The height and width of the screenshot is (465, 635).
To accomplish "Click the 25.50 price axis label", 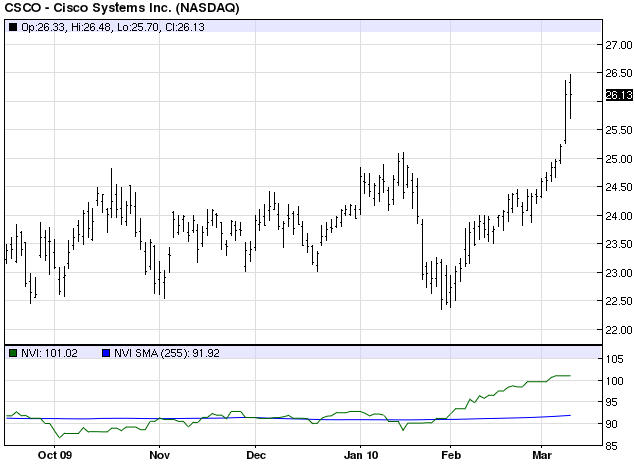I will point(619,130).
